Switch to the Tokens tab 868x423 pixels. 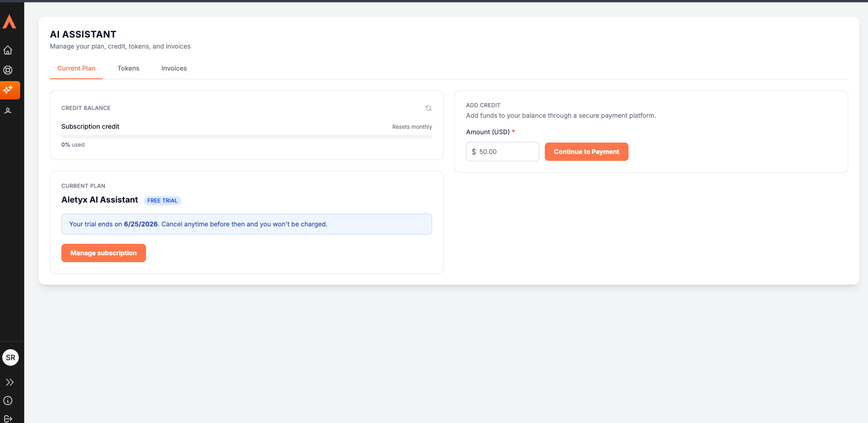point(128,68)
